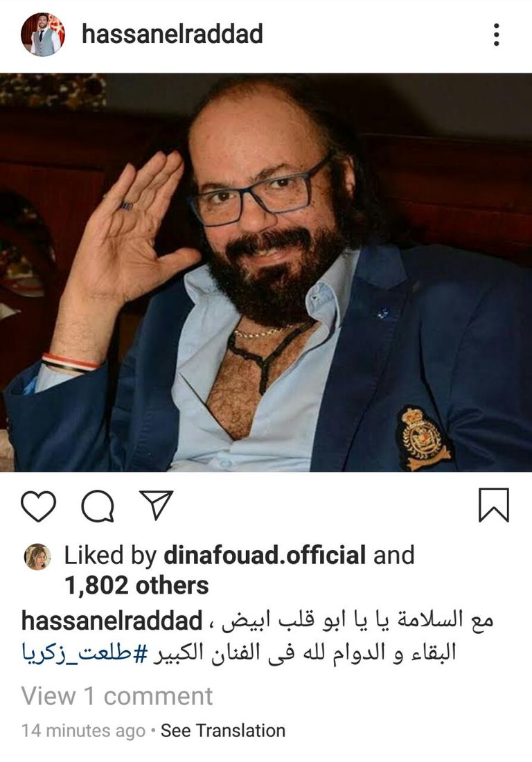This screenshot has height=762, width=532.
Task: Select the first Arabic caption line
Action: tap(357, 621)
